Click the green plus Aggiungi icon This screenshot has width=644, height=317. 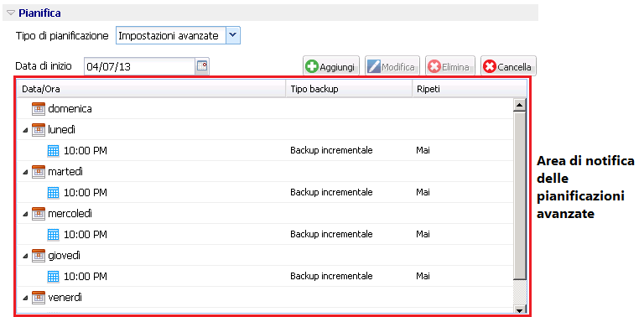click(312, 66)
